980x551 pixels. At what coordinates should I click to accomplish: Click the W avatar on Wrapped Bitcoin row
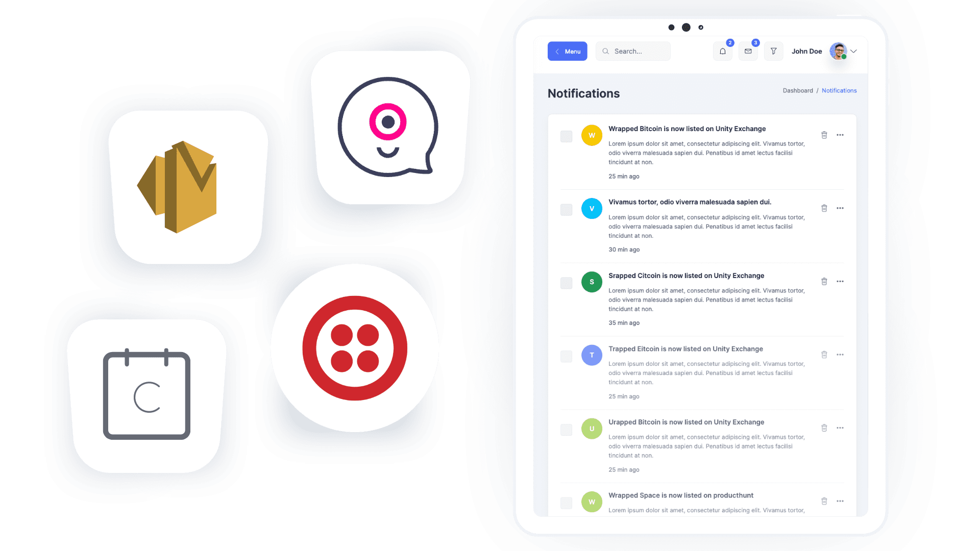[x=592, y=135]
